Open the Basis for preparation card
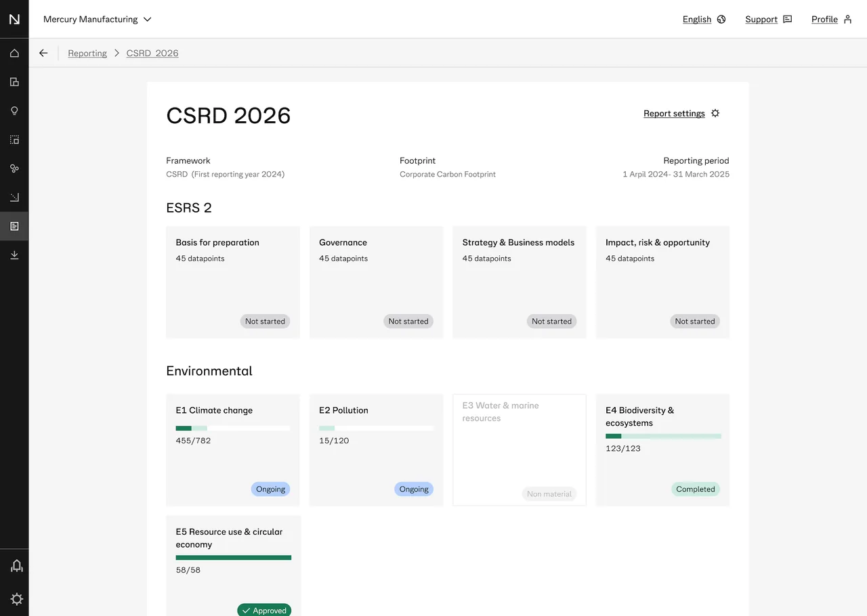 point(233,282)
